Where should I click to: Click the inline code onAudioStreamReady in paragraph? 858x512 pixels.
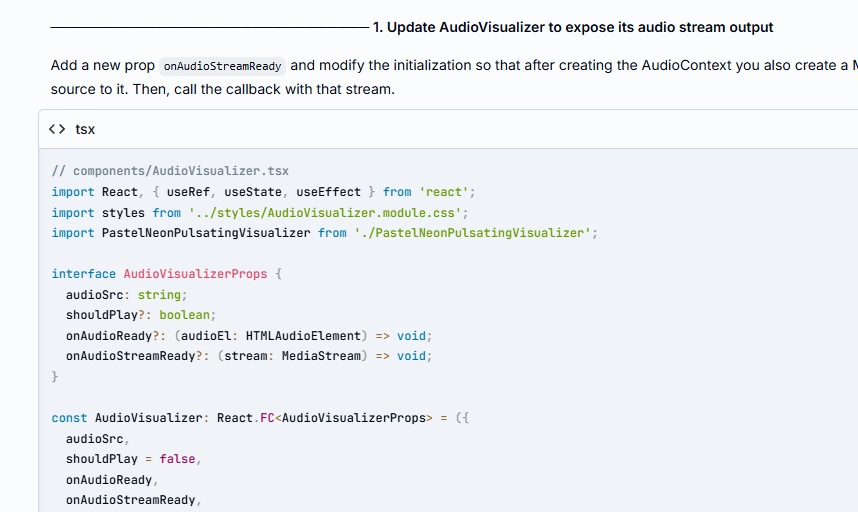[x=222, y=66]
